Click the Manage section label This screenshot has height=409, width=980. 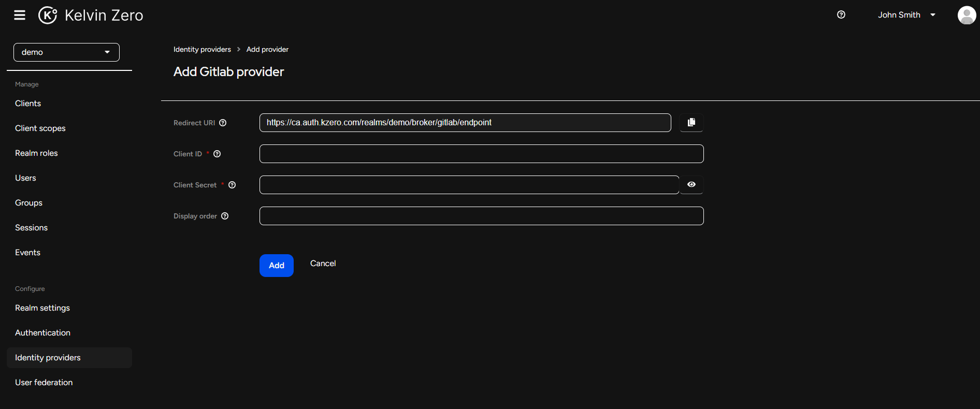27,84
